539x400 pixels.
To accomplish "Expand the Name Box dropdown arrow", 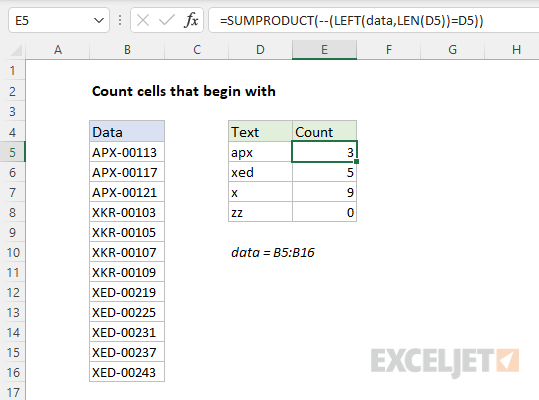I will tap(99, 21).
